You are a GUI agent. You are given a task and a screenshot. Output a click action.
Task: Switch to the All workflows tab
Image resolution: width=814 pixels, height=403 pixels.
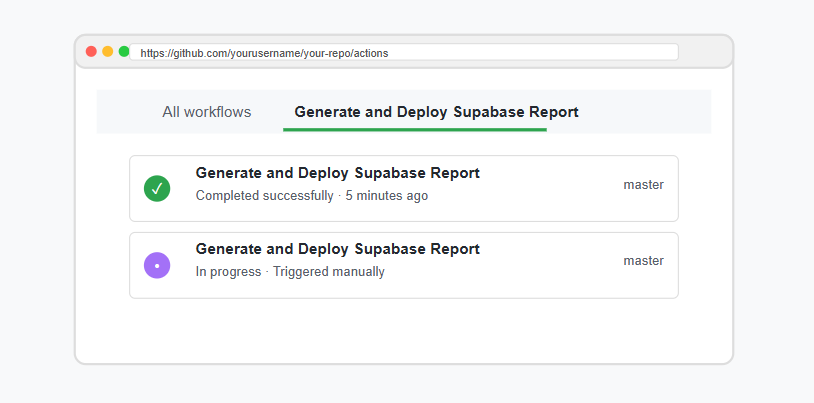207,112
